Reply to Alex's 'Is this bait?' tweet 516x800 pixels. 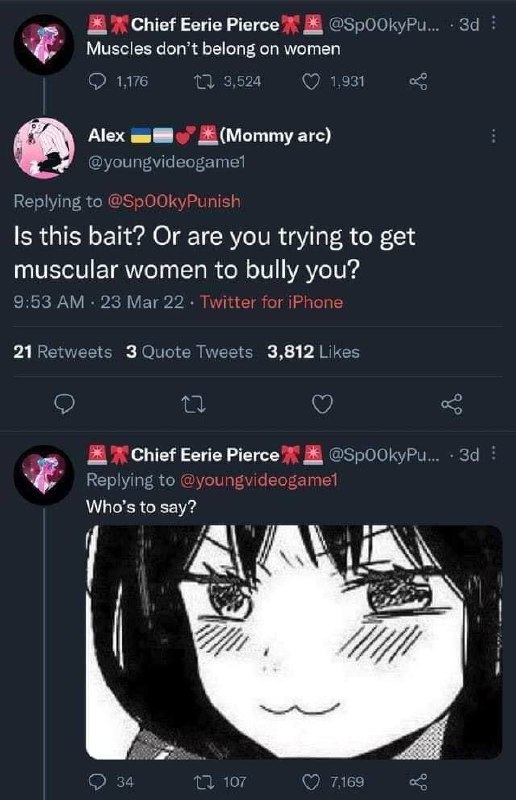(x=65, y=405)
